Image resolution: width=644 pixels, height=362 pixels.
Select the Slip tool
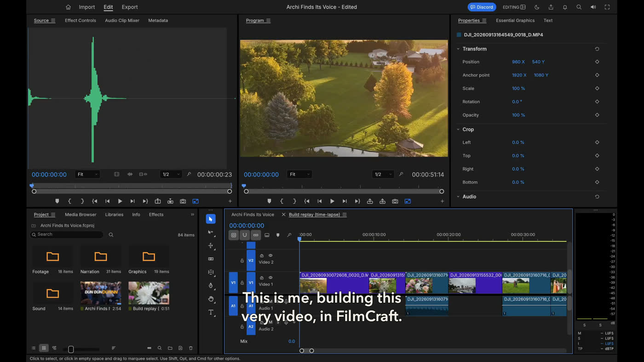click(x=211, y=272)
